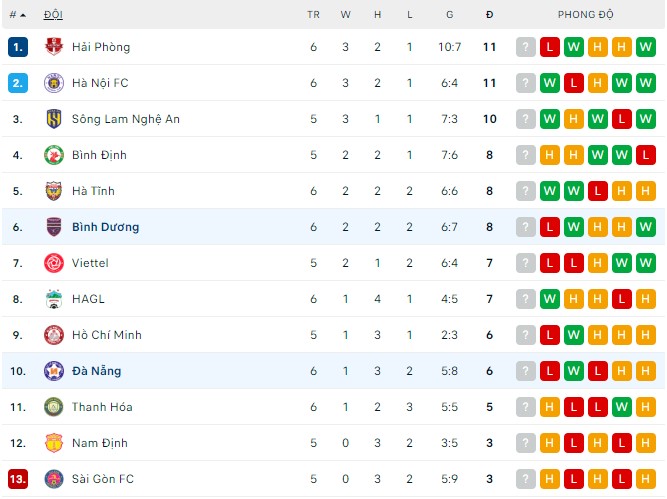This screenshot has height=499, width=667.
Task: Click Hà Nội FC's upcoming match question mark
Action: (x=526, y=83)
